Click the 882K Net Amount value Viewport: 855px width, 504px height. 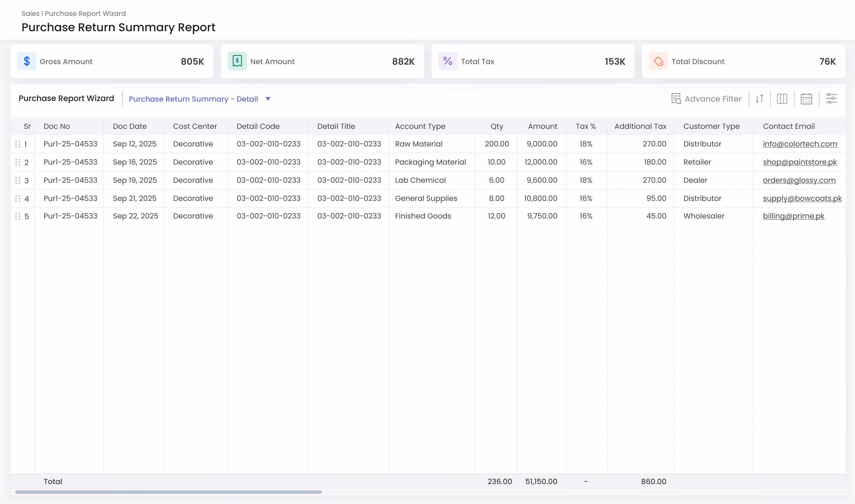[403, 62]
